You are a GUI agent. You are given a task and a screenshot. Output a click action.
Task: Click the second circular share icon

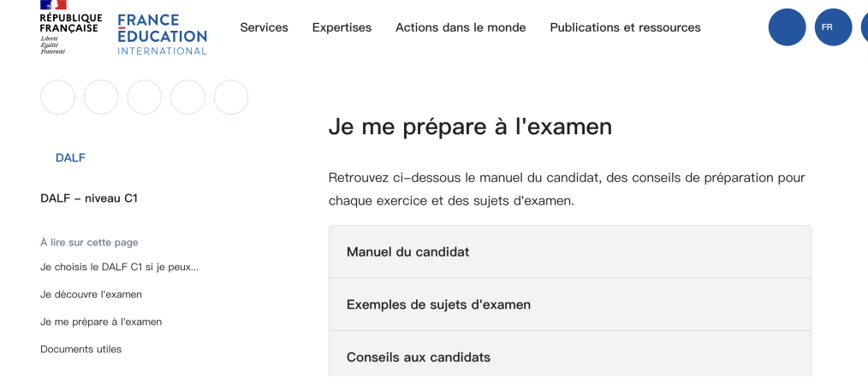[101, 97]
